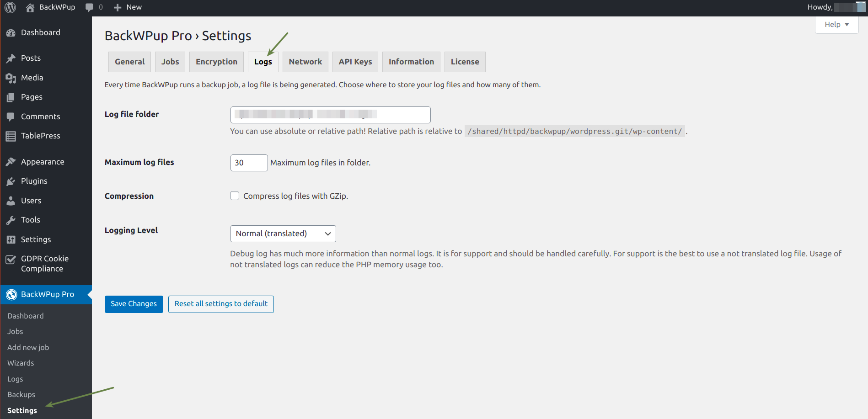Click the BackWPup Pro logo icon in the sidebar

11,295
